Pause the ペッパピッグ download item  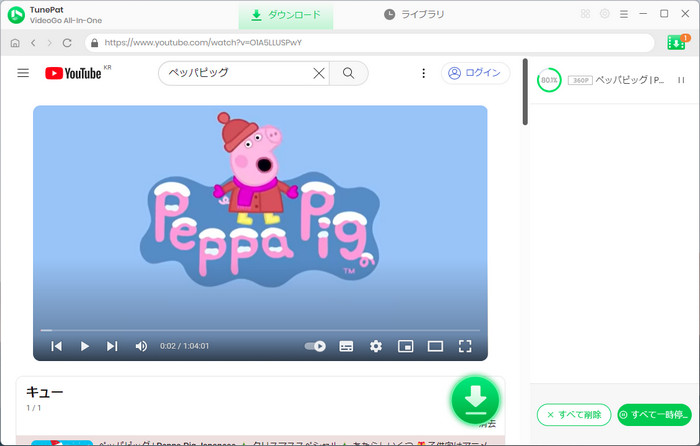point(681,80)
